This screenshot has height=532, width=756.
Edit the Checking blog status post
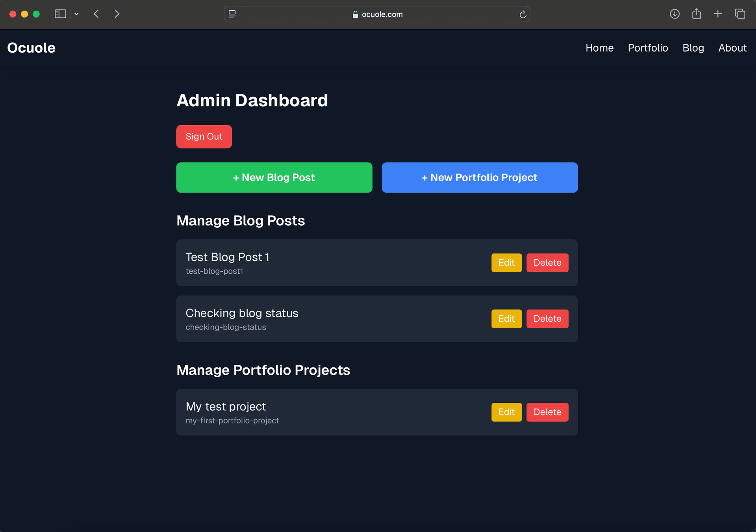(x=506, y=319)
